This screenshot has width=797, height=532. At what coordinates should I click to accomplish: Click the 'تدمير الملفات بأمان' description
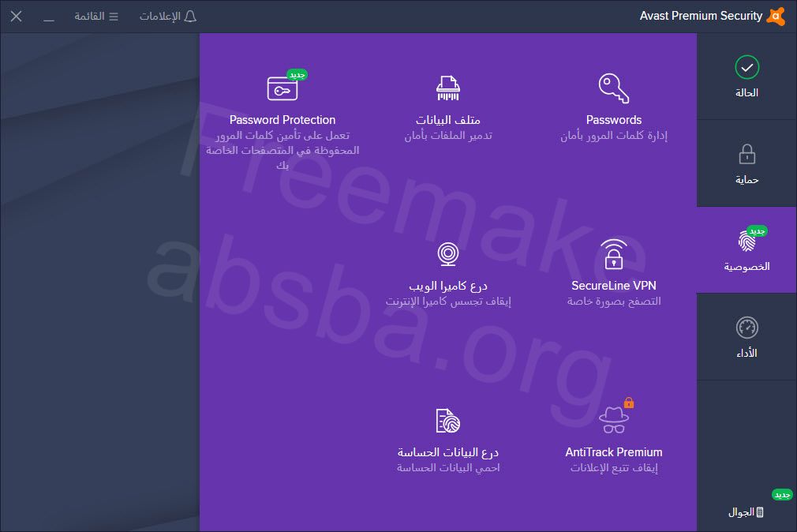(x=447, y=135)
